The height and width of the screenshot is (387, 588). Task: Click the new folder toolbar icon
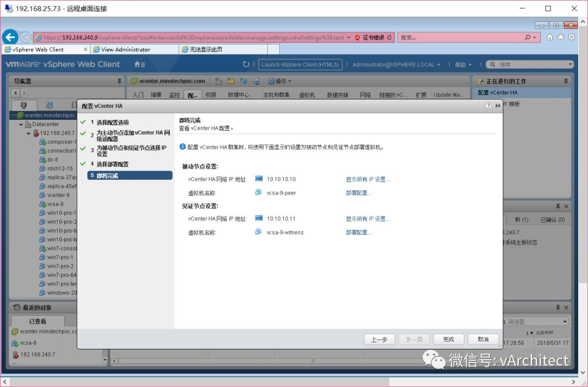(231, 81)
